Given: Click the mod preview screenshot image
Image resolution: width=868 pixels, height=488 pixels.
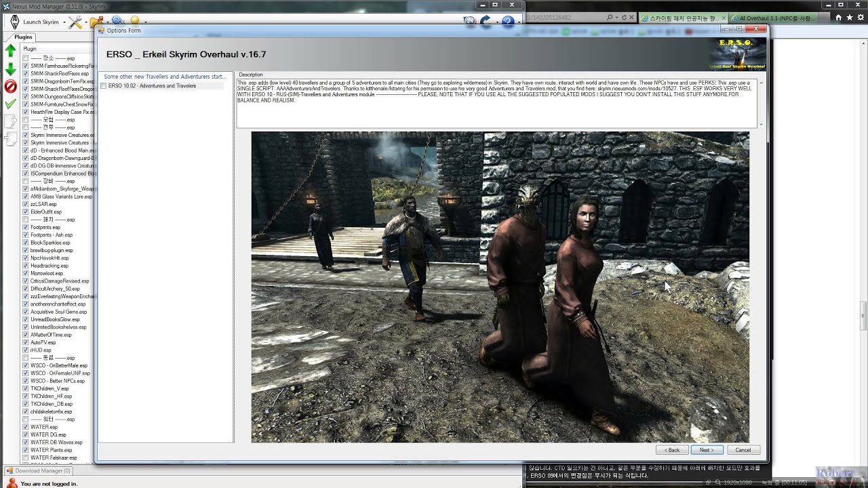Looking at the screenshot, I should click(500, 287).
